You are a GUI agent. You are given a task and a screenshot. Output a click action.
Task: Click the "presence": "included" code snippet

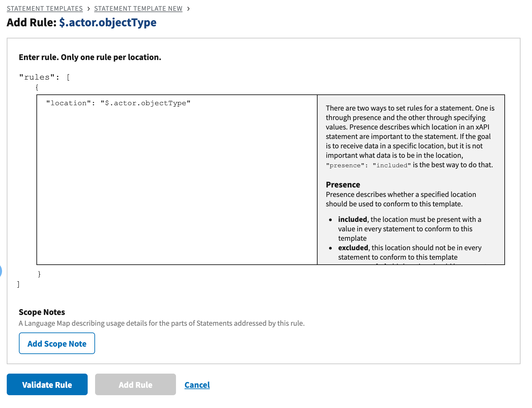click(x=368, y=165)
